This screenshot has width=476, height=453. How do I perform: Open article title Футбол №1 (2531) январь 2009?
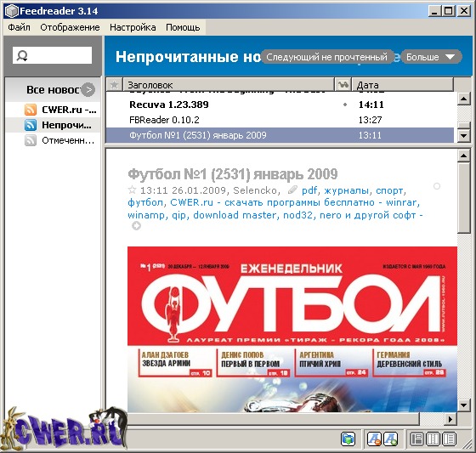(233, 174)
